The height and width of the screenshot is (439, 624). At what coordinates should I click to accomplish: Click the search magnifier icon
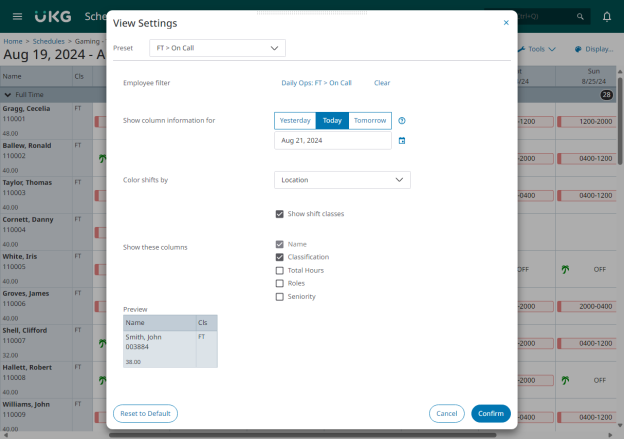pos(580,16)
